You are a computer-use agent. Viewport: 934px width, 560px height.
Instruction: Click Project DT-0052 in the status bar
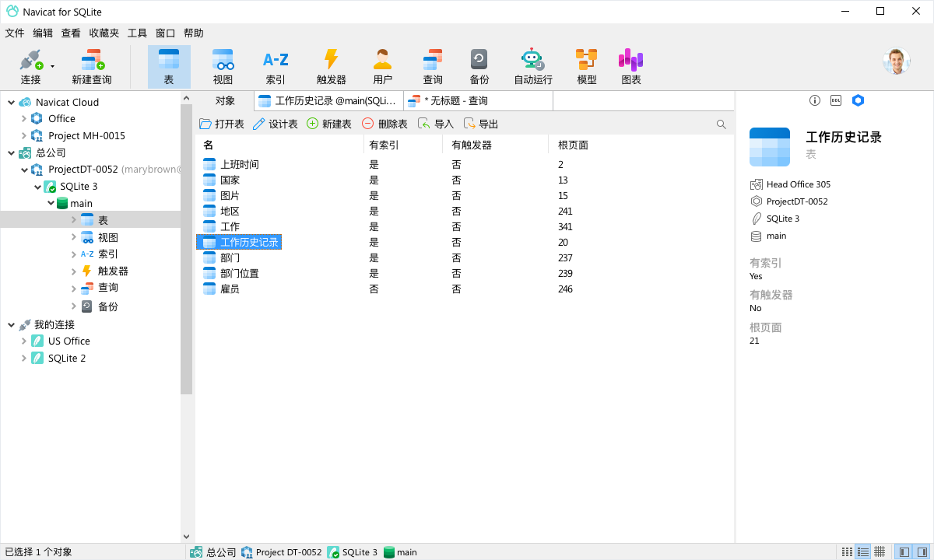(x=281, y=552)
